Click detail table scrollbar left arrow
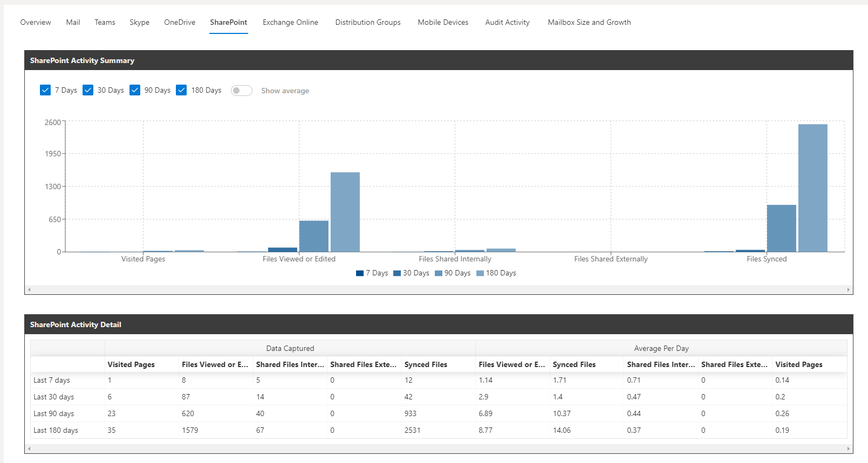Screen dimensions: 868x463 [x=29, y=448]
